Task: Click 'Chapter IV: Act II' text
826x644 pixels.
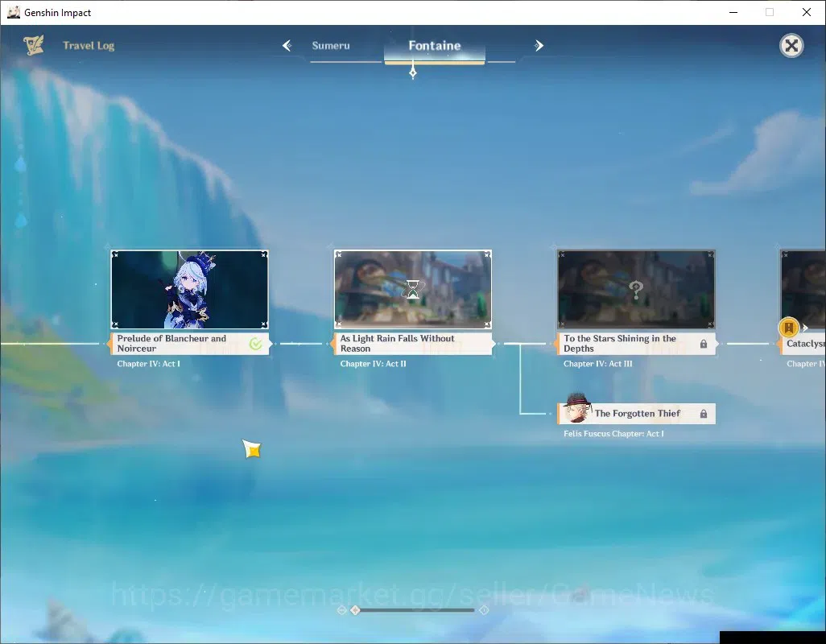Action: [x=373, y=364]
